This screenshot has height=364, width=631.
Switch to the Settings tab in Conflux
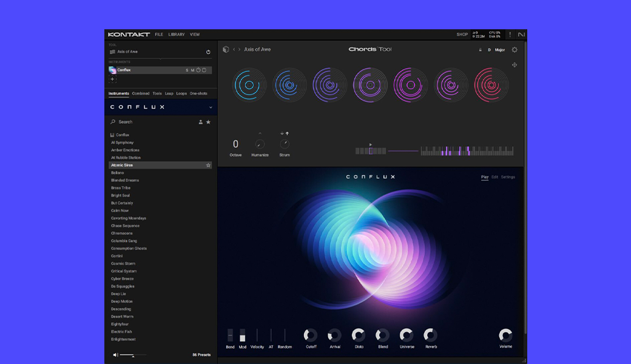pyautogui.click(x=508, y=177)
